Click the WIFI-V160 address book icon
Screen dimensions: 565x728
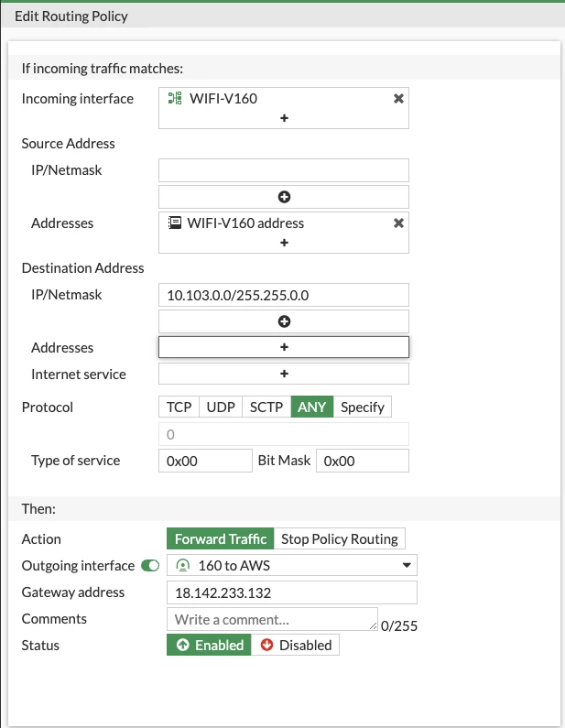point(175,223)
